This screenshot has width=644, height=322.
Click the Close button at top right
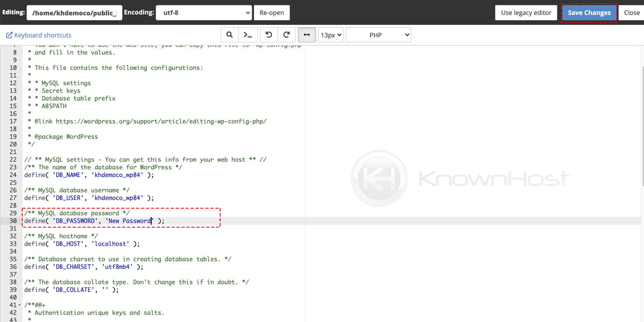click(632, 12)
